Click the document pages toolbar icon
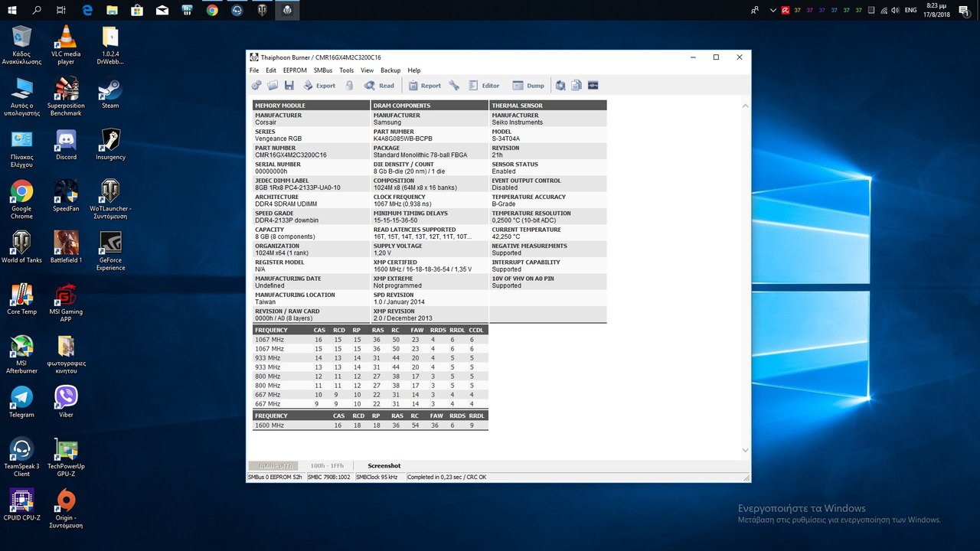The image size is (980, 551). tap(577, 86)
